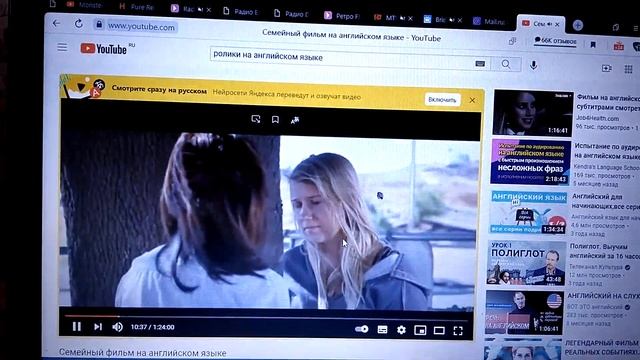Go to YouTube home via logo
Image resolution: width=640 pixels, height=360 pixels.
click(x=104, y=49)
